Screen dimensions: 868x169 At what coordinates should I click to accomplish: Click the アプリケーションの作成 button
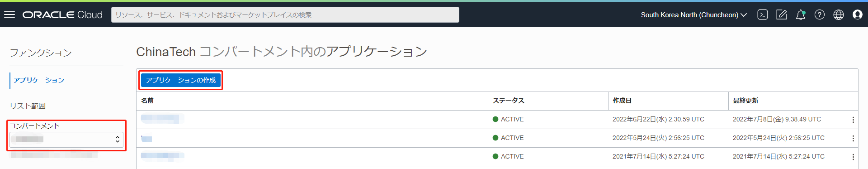pyautogui.click(x=181, y=80)
